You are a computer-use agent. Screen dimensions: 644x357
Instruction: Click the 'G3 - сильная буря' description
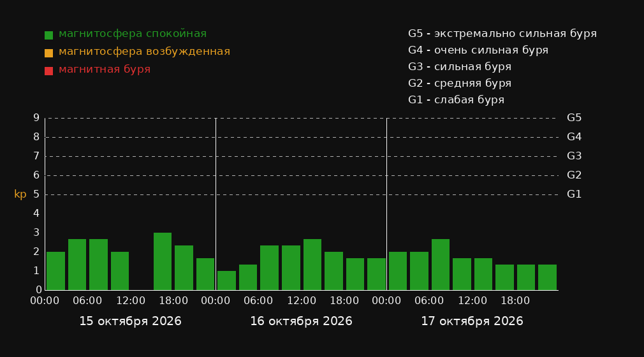click(460, 66)
